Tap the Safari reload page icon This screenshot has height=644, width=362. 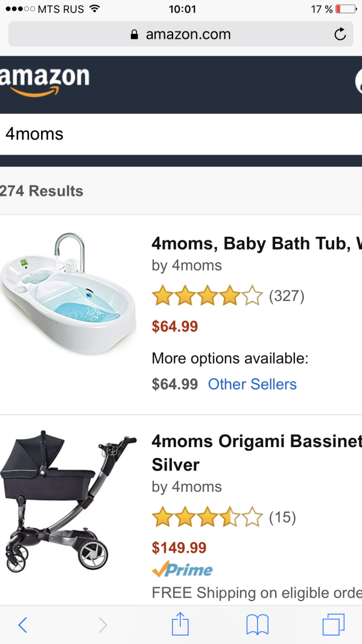[x=340, y=34]
